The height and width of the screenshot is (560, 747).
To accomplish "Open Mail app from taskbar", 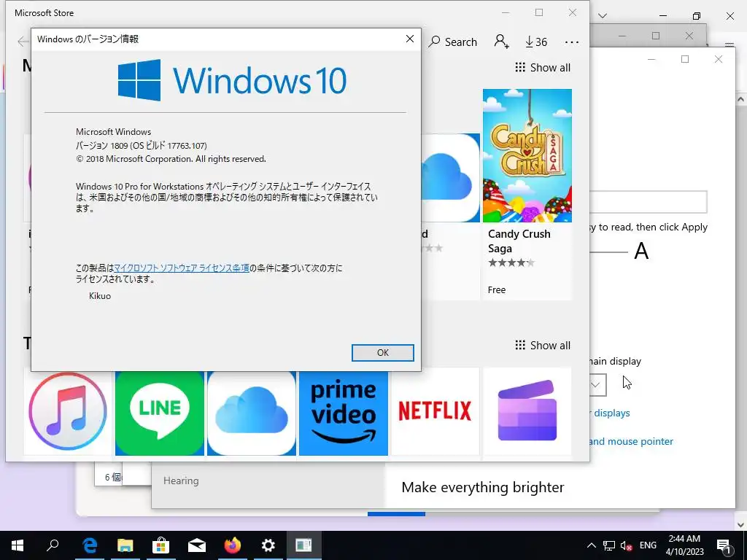I will (x=197, y=545).
